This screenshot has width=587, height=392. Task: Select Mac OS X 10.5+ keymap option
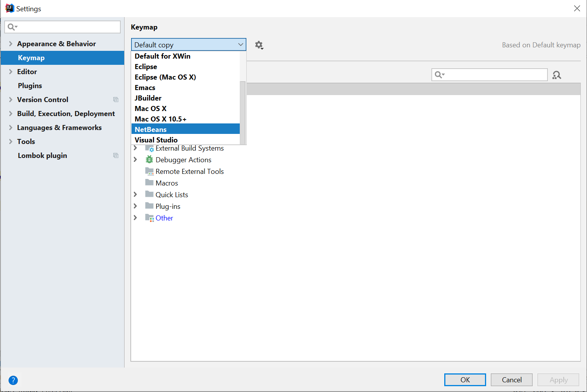pos(185,119)
